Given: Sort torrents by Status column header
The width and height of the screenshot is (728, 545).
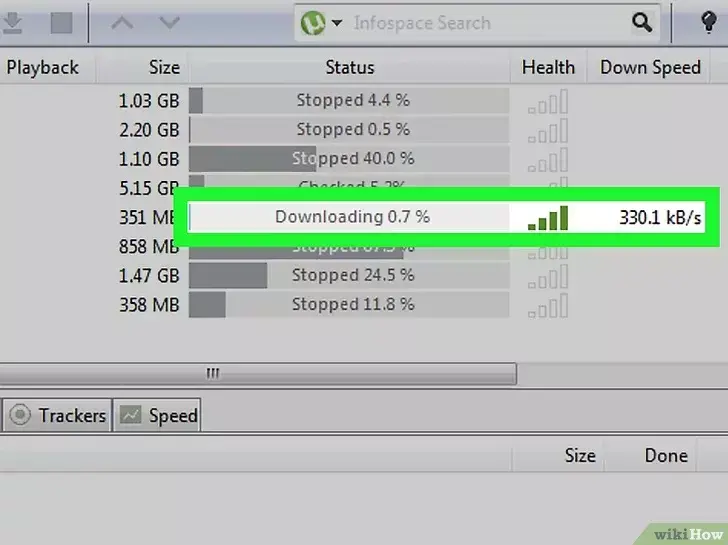Looking at the screenshot, I should 349,68.
